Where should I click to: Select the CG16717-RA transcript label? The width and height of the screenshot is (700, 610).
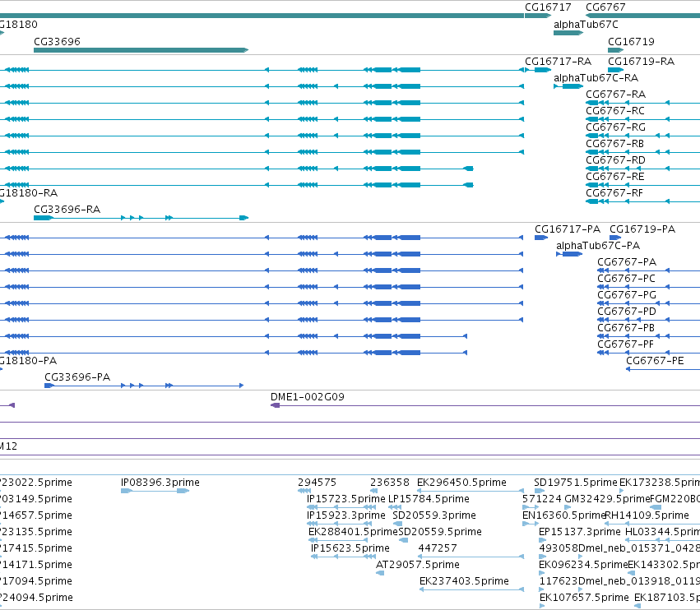point(558,62)
